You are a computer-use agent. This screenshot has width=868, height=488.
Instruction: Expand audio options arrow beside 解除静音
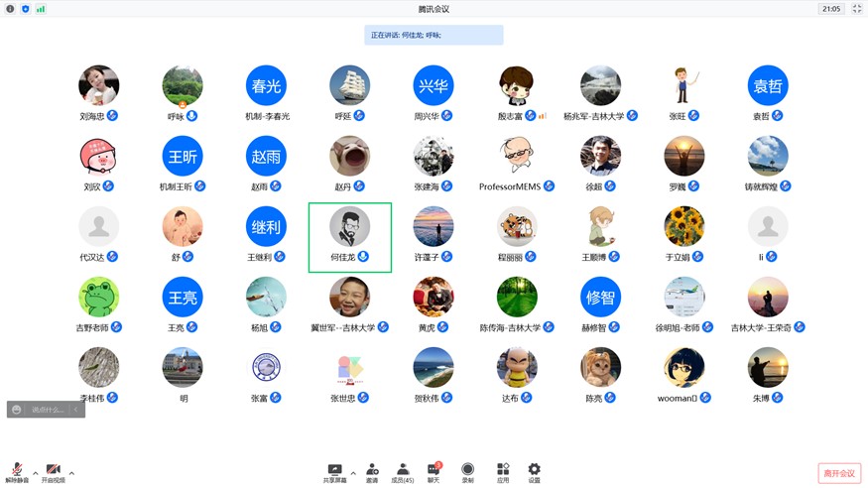pyautogui.click(x=36, y=473)
